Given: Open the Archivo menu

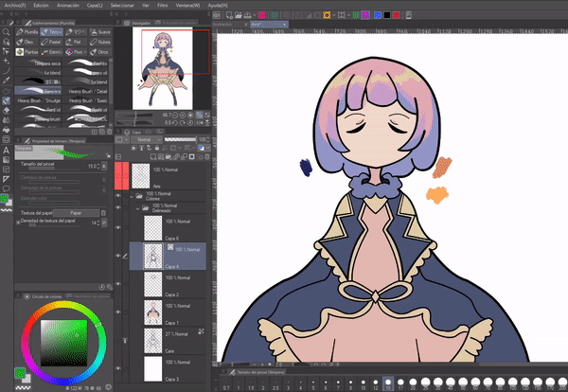Looking at the screenshot, I should 15,6.
